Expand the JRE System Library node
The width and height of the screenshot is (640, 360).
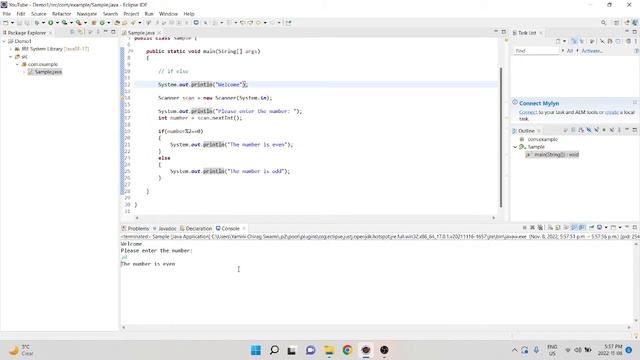tap(11, 49)
